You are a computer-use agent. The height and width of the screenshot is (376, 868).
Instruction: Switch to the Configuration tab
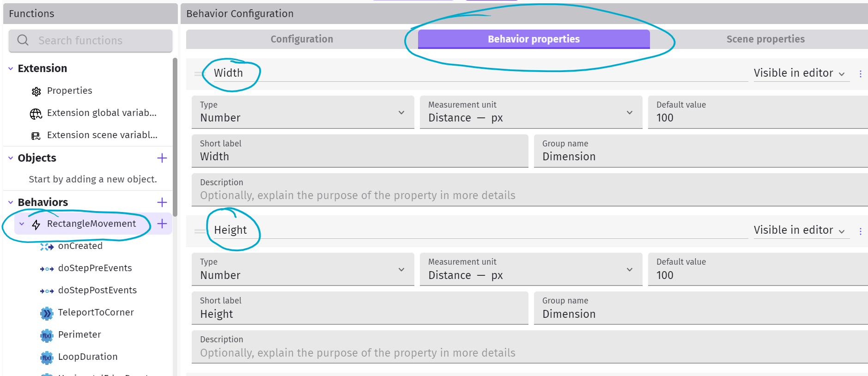click(302, 39)
